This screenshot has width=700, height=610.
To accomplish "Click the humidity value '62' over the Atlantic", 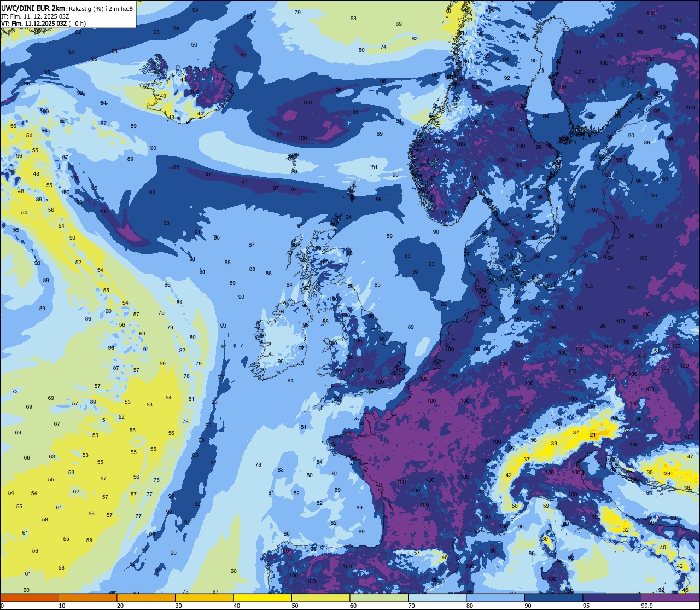I will (76, 492).
